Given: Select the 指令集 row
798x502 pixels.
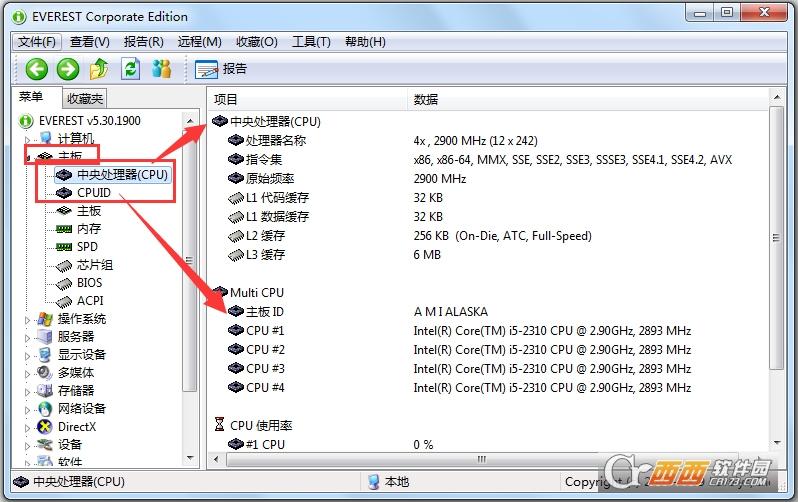Looking at the screenshot, I should pyautogui.click(x=489, y=160).
